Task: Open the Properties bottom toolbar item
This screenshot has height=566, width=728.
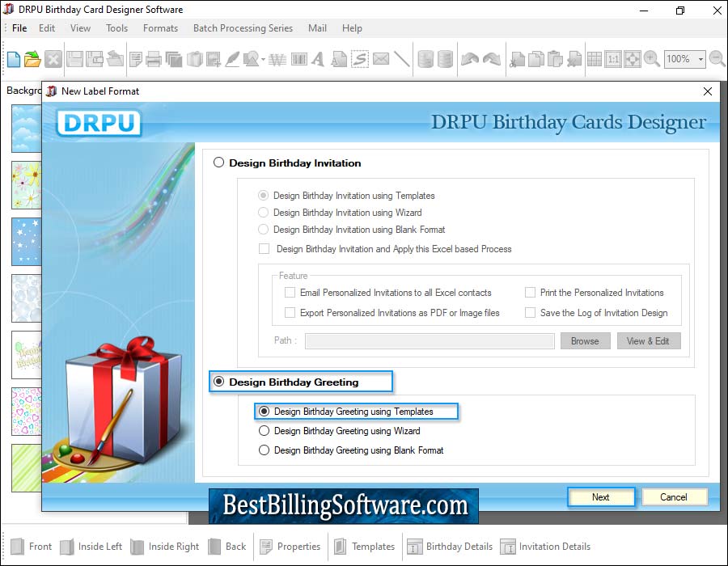Action: pyautogui.click(x=290, y=547)
